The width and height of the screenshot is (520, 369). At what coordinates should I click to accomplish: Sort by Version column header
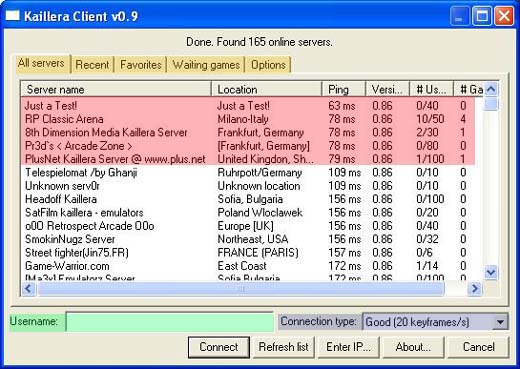387,89
